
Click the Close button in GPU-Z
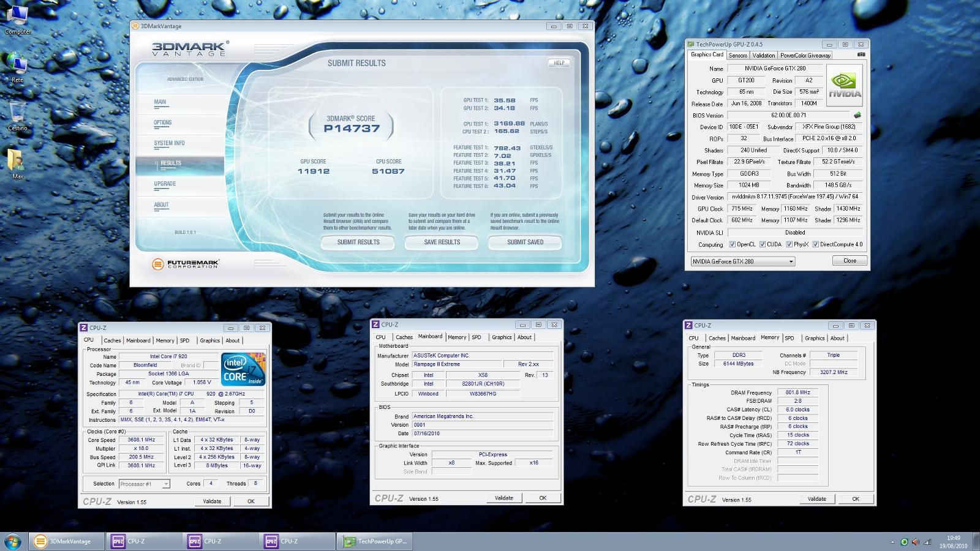(x=850, y=261)
